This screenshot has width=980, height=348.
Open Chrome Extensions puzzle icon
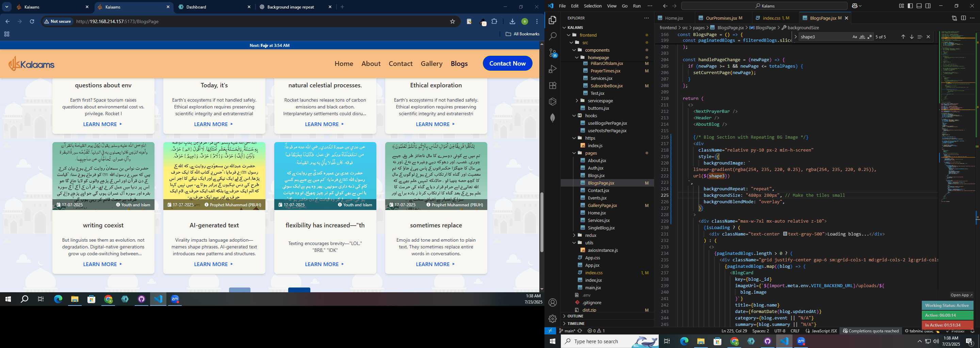click(494, 22)
